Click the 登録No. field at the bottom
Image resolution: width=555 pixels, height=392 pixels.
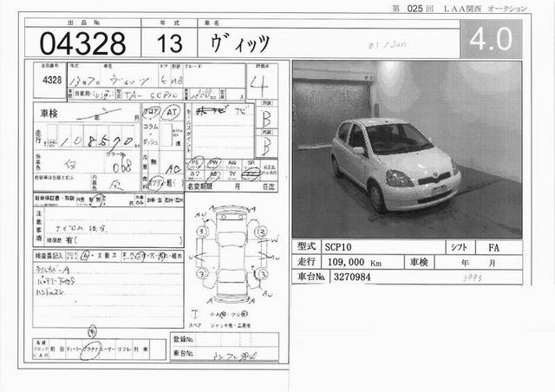[225, 340]
